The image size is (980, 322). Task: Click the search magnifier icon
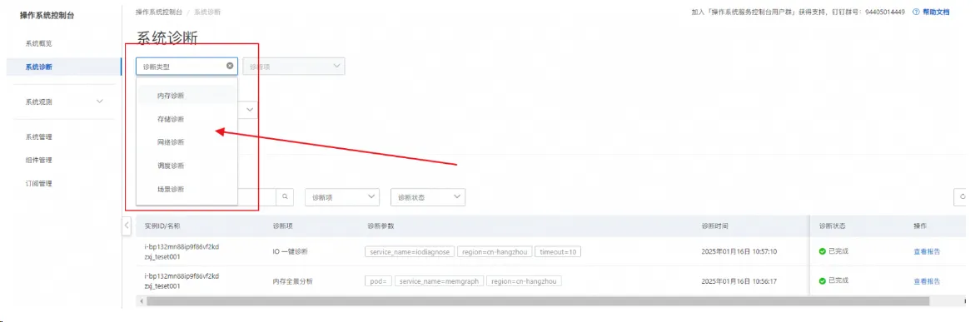coord(285,196)
